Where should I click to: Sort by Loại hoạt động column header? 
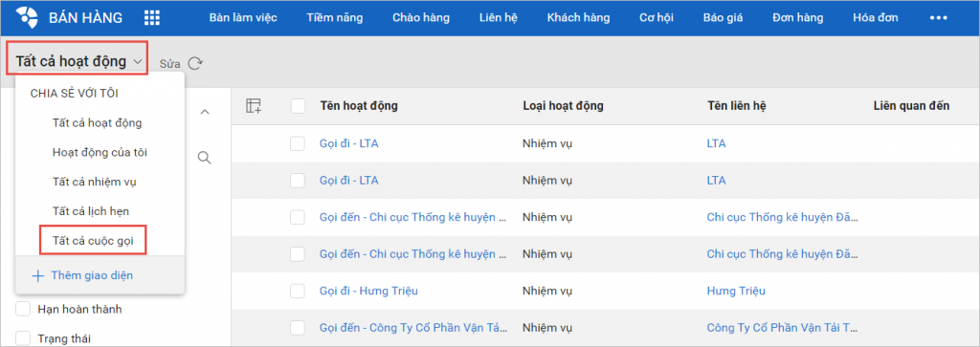coord(563,106)
